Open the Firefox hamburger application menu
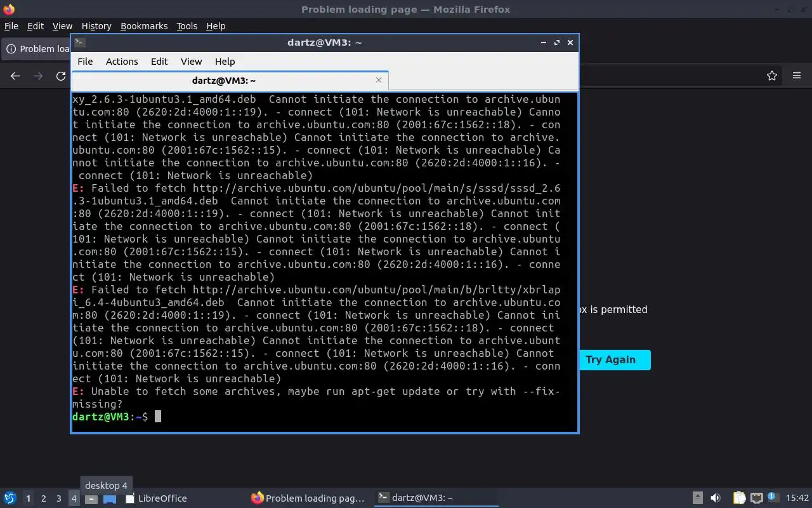This screenshot has width=812, height=508. 797,76
